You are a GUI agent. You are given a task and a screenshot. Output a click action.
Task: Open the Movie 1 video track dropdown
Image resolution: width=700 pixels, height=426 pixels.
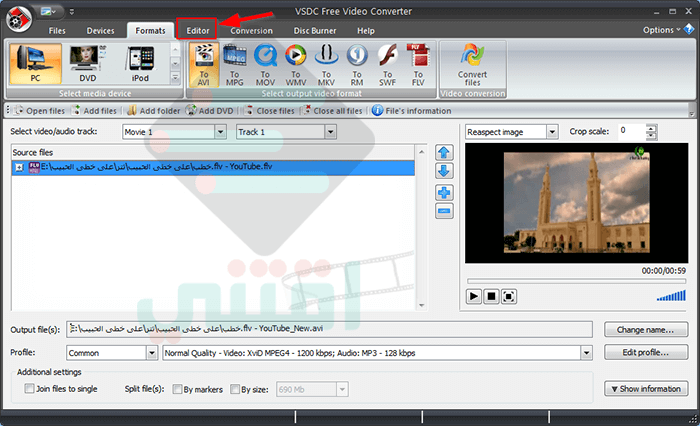[220, 132]
